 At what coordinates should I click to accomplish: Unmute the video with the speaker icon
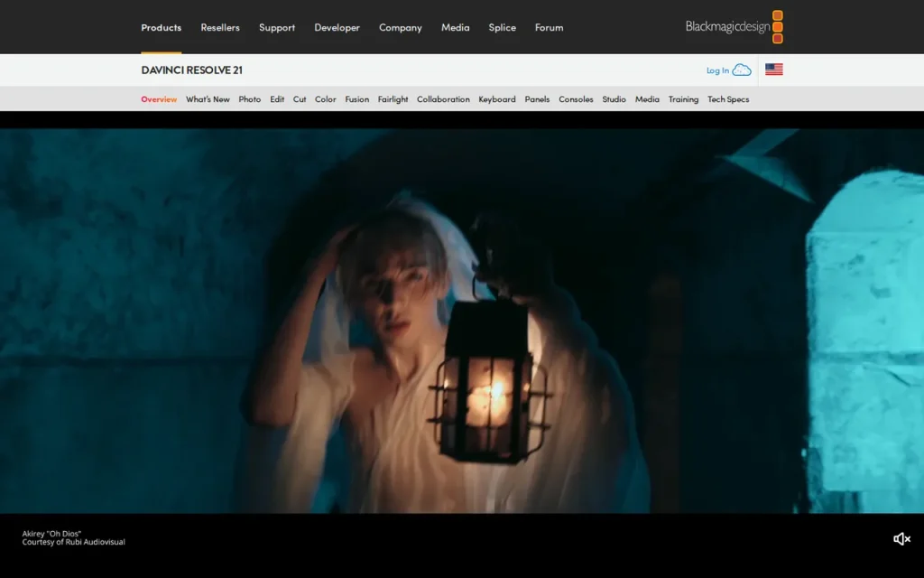(901, 538)
